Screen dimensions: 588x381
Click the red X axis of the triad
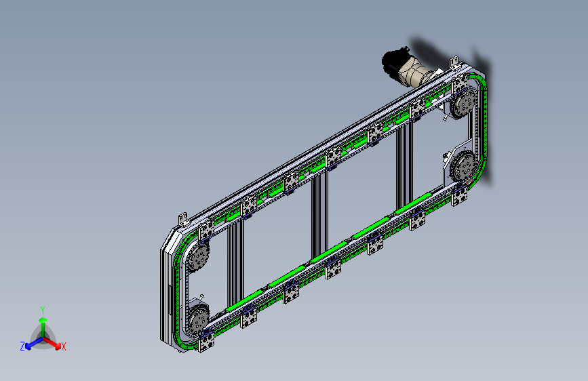(53, 343)
